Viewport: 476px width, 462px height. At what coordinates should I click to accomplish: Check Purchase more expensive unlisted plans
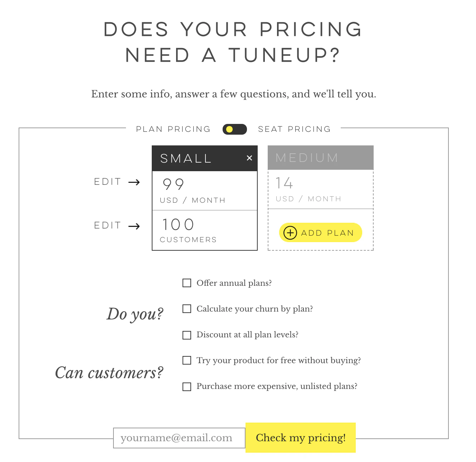(x=187, y=386)
